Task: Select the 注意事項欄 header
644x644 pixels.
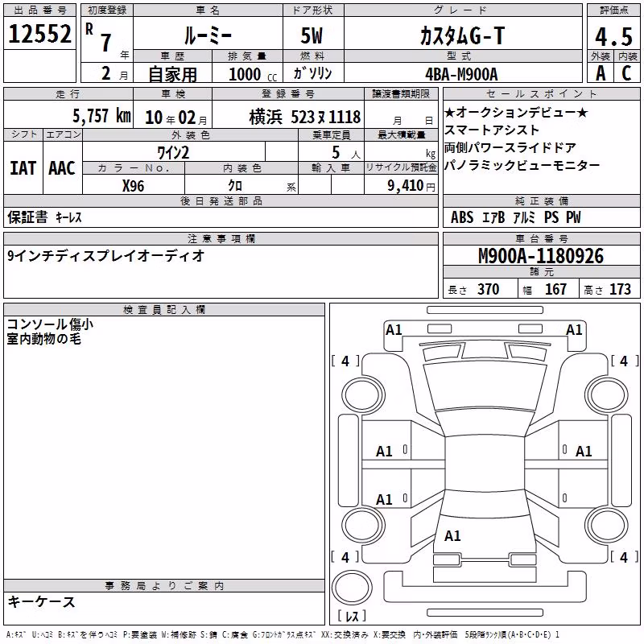Action: [x=221, y=238]
